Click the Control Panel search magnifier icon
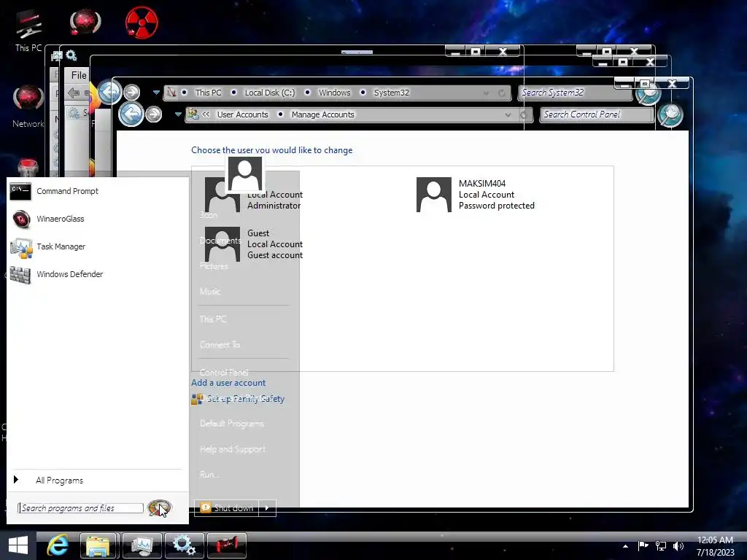This screenshot has width=747, height=560. (670, 114)
